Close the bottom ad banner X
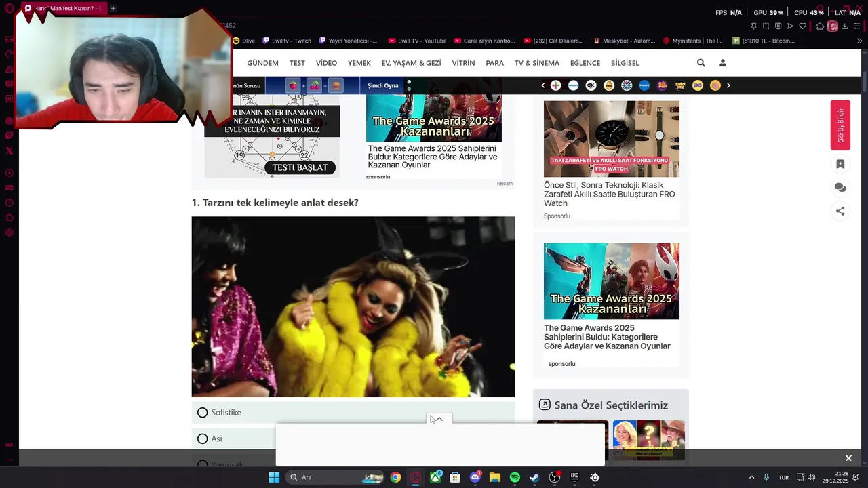The width and height of the screenshot is (868, 488). click(x=848, y=458)
